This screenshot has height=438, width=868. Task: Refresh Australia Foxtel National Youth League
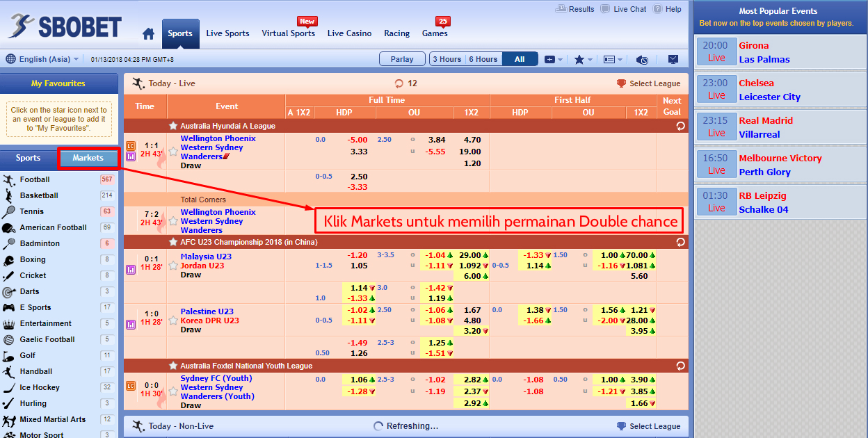coord(680,366)
